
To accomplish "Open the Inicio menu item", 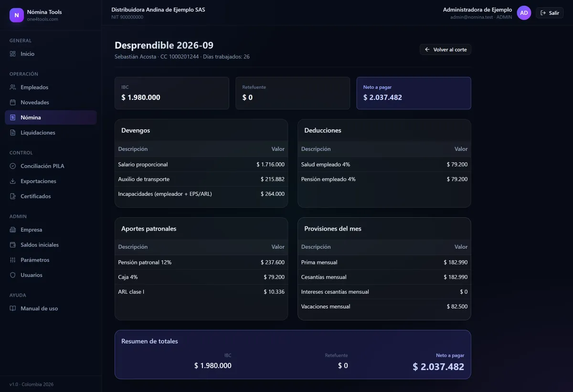I will pos(51,54).
